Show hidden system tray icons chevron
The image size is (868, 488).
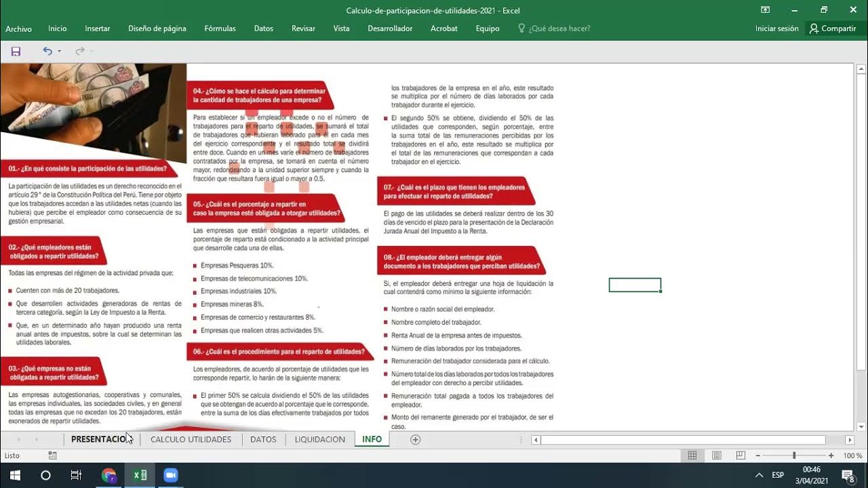(x=759, y=475)
